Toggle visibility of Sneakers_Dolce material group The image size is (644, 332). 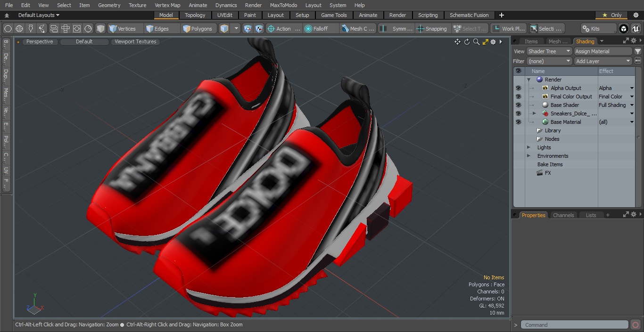click(x=518, y=113)
